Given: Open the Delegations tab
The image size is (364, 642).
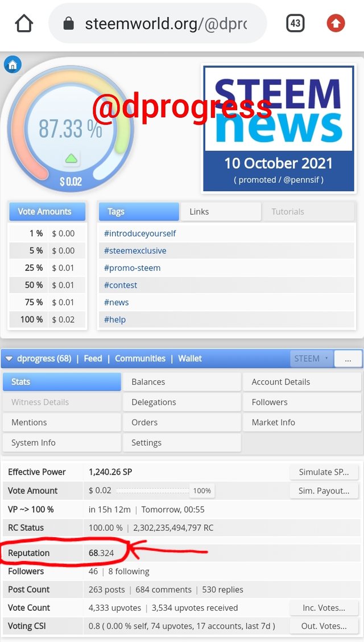Looking at the screenshot, I should click(x=182, y=402).
